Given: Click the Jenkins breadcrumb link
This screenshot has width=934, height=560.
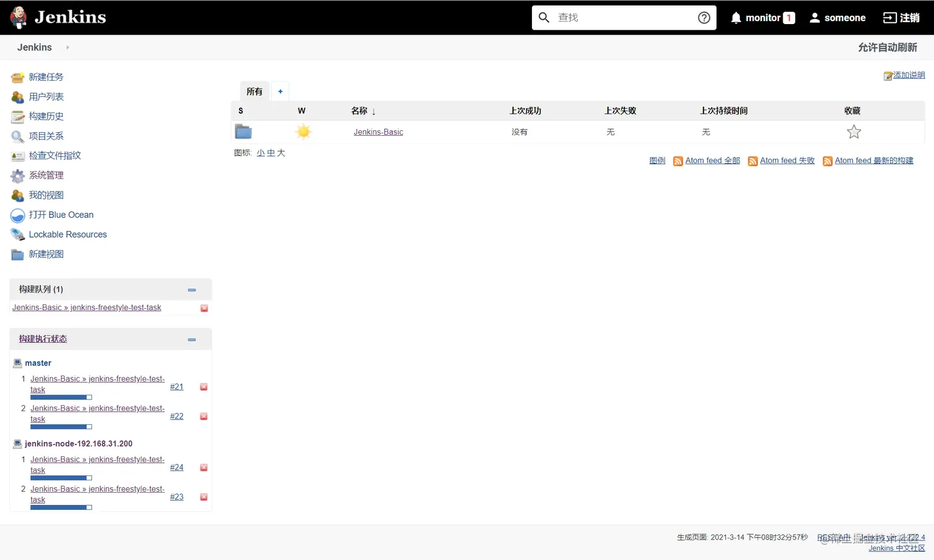Looking at the screenshot, I should click(x=35, y=48).
